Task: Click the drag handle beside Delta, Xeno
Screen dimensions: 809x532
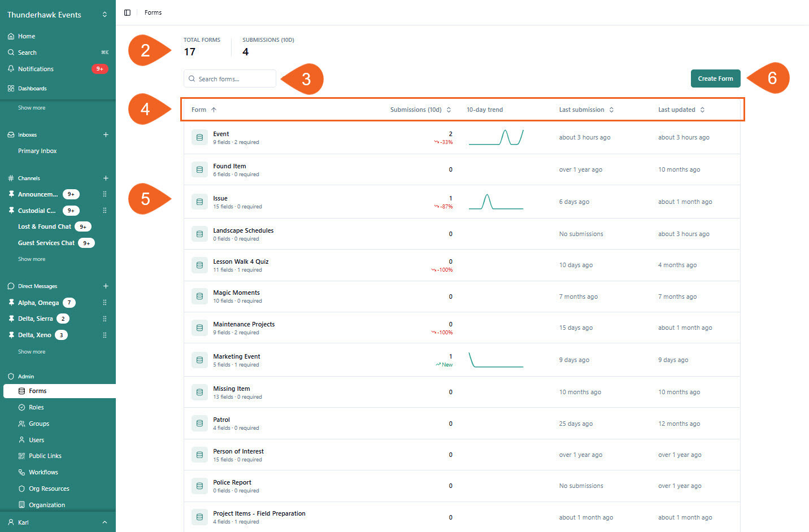Action: pos(105,335)
